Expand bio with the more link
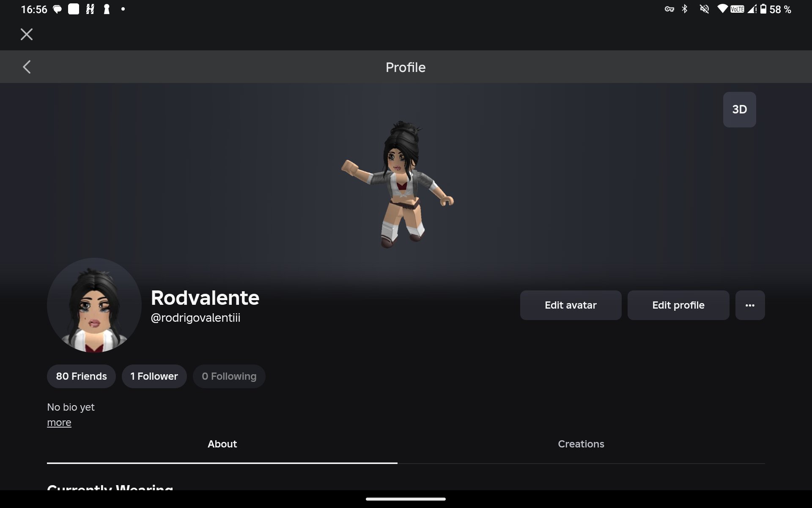The height and width of the screenshot is (508, 812). pos(59,422)
